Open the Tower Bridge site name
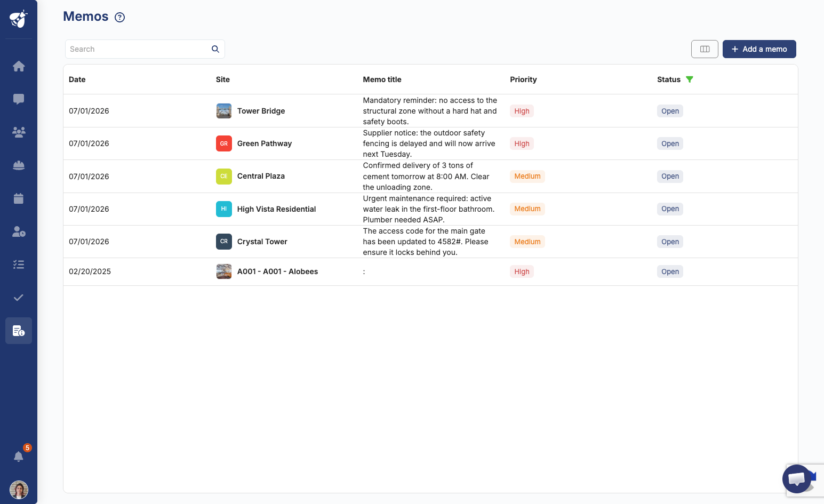824x504 pixels. click(x=261, y=111)
